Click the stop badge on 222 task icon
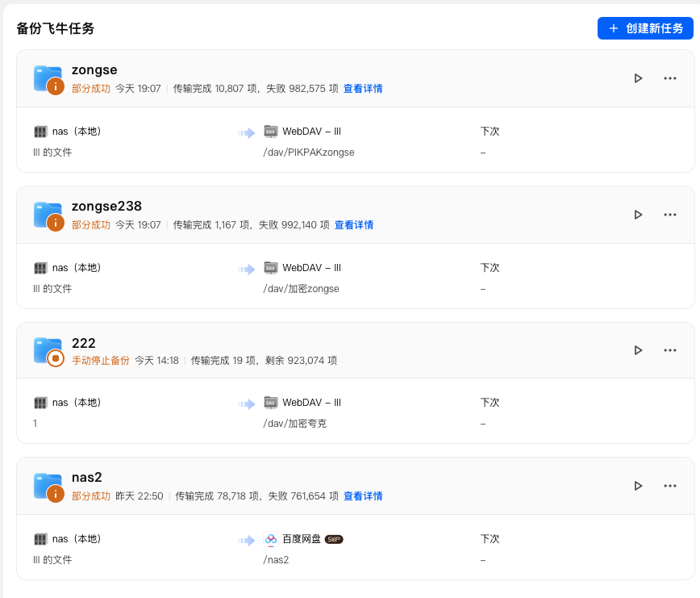Image resolution: width=700 pixels, height=598 pixels. click(55, 358)
